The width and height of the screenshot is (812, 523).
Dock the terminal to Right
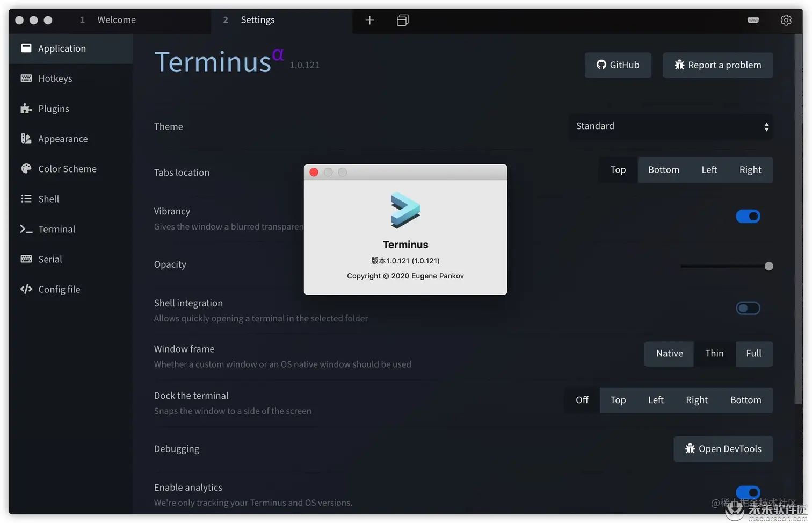point(697,400)
